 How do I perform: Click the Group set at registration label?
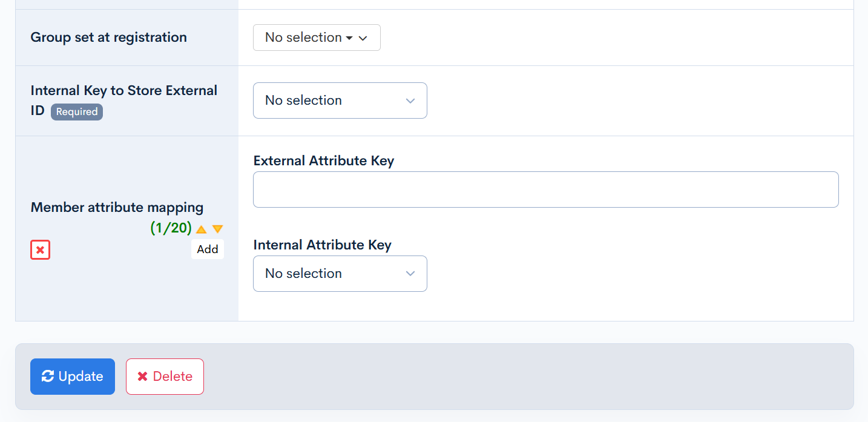108,38
